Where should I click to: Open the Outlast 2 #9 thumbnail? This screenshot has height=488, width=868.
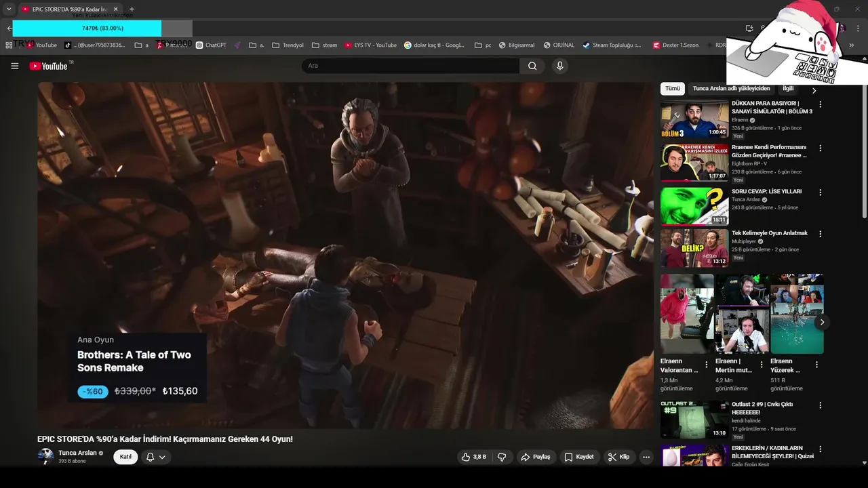coord(694,420)
